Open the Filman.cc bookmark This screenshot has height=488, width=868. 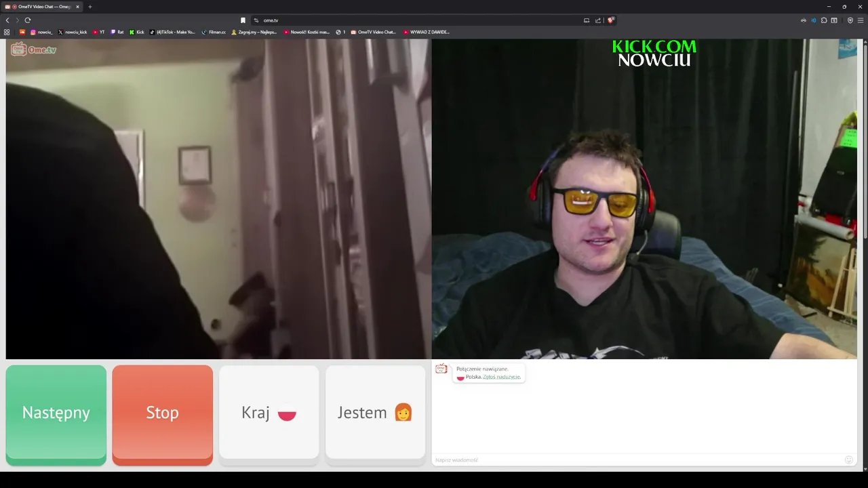(214, 32)
